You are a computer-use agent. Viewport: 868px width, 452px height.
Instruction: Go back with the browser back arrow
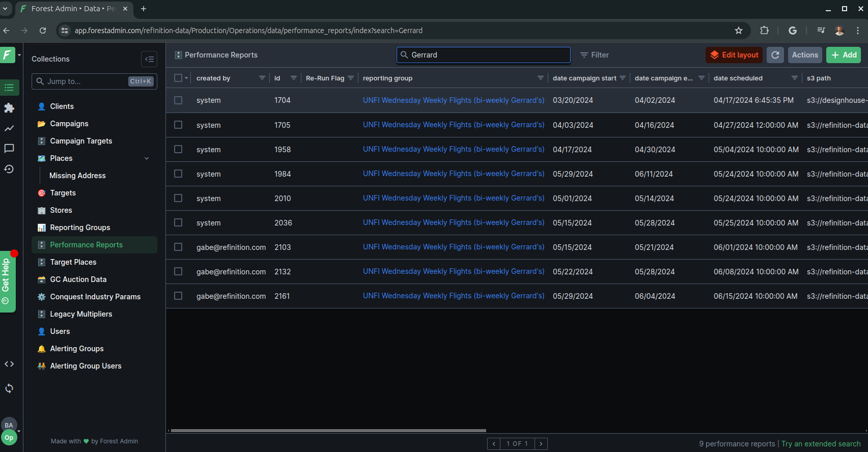(7, 31)
